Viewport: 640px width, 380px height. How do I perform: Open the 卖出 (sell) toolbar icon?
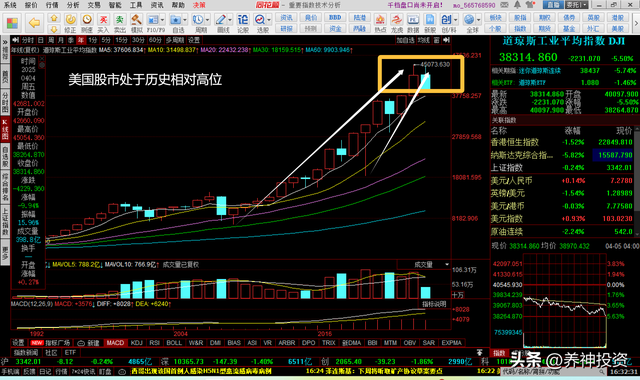coord(120,23)
